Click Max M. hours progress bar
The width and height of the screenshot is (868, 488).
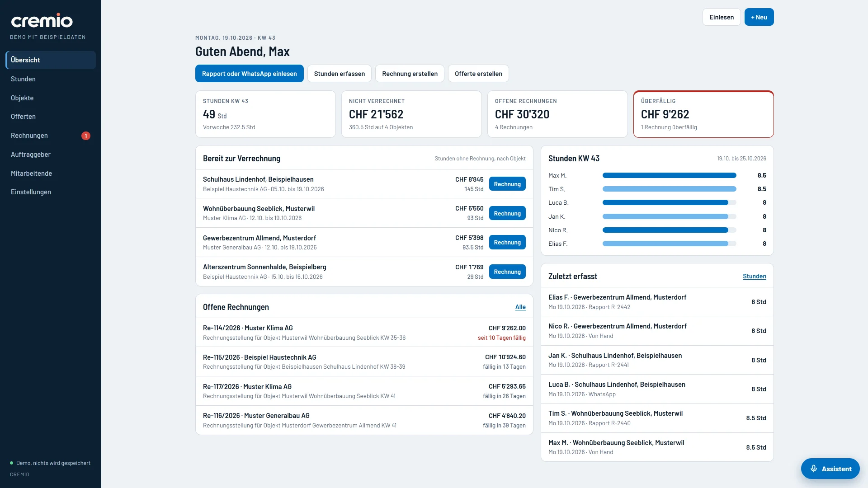pyautogui.click(x=669, y=175)
